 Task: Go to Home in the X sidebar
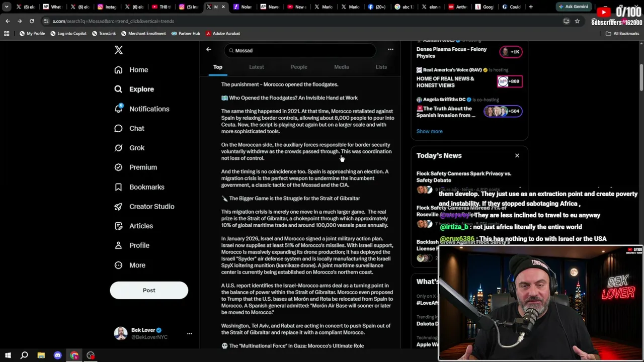point(131,70)
